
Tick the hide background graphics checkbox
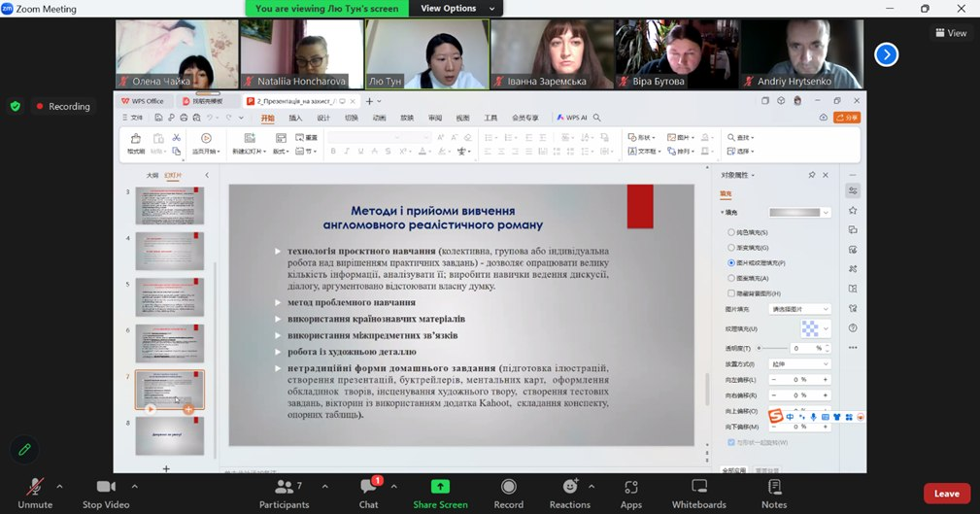click(x=731, y=292)
